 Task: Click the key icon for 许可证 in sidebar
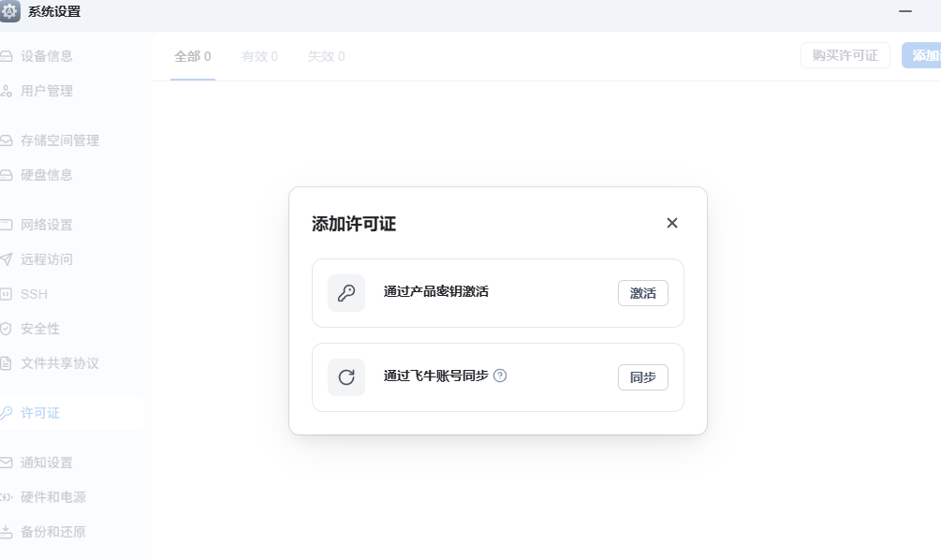coord(6,413)
